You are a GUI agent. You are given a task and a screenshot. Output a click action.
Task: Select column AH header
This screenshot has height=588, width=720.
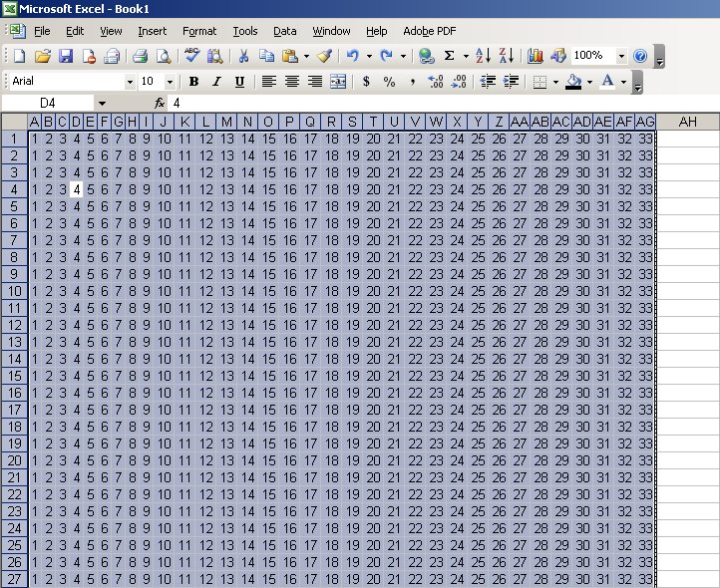point(687,122)
